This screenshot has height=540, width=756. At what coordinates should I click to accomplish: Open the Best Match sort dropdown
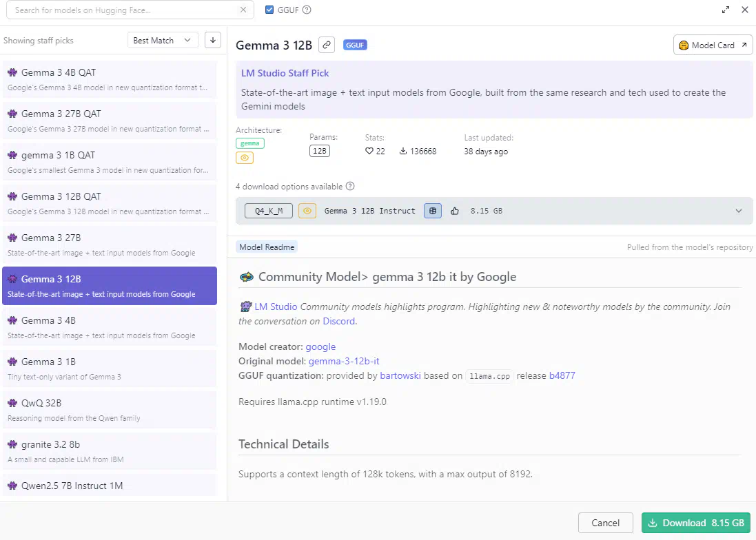pyautogui.click(x=163, y=41)
